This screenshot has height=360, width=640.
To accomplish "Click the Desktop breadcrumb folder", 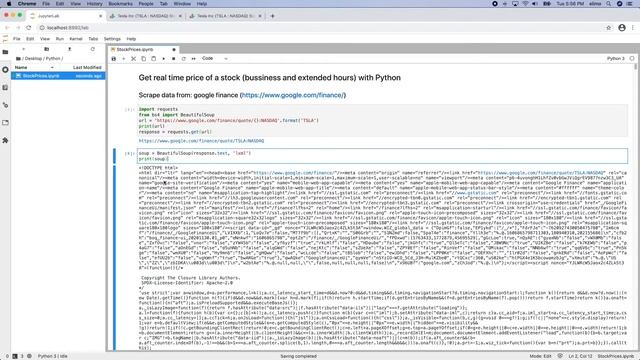I will coord(33,59).
